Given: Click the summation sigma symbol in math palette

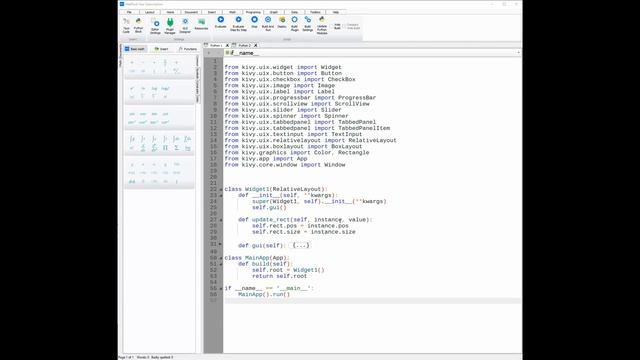Looking at the screenshot, I should click(176, 148).
